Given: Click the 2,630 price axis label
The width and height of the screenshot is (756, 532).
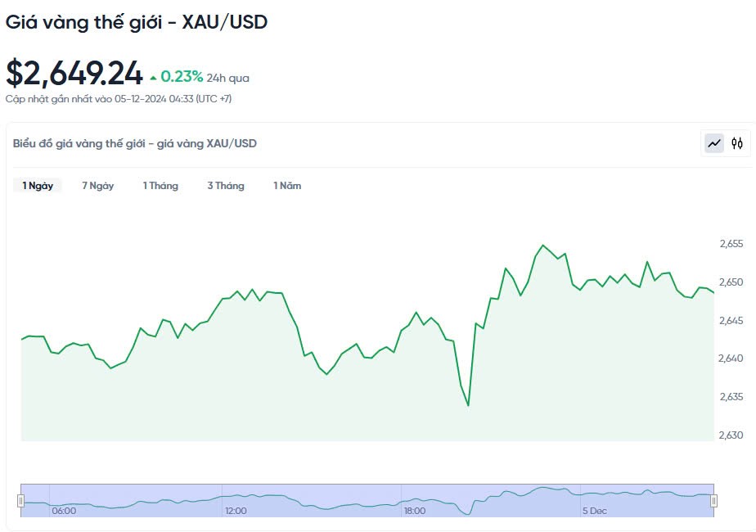Looking at the screenshot, I should coord(731,435).
